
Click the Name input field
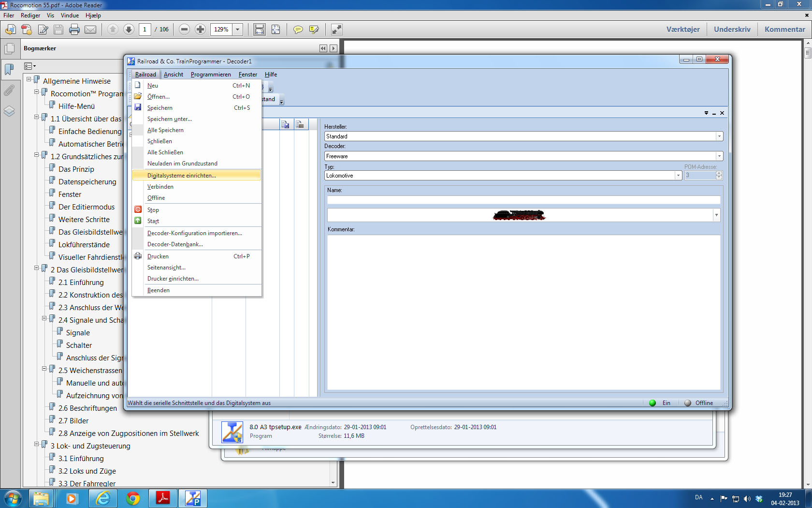click(x=523, y=200)
